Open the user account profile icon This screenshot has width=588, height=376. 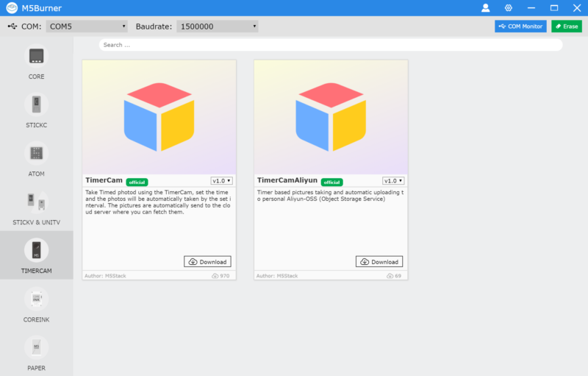click(486, 8)
